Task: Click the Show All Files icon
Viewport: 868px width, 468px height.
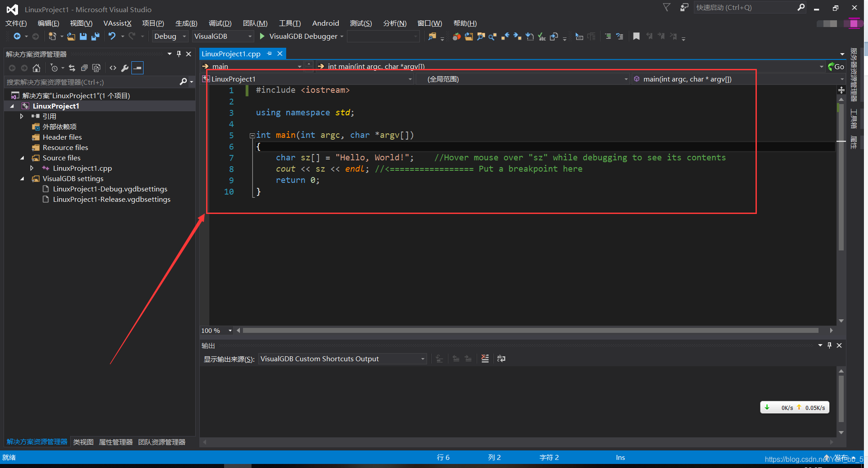Action: click(96, 68)
